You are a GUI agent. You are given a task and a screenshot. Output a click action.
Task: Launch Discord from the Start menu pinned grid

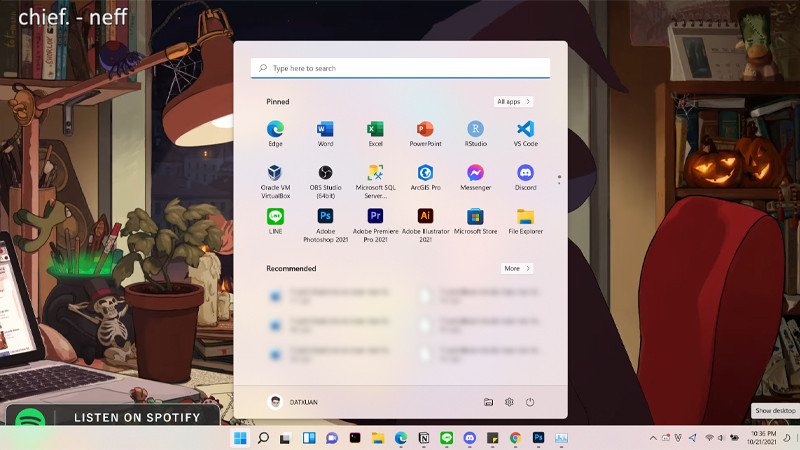525,177
